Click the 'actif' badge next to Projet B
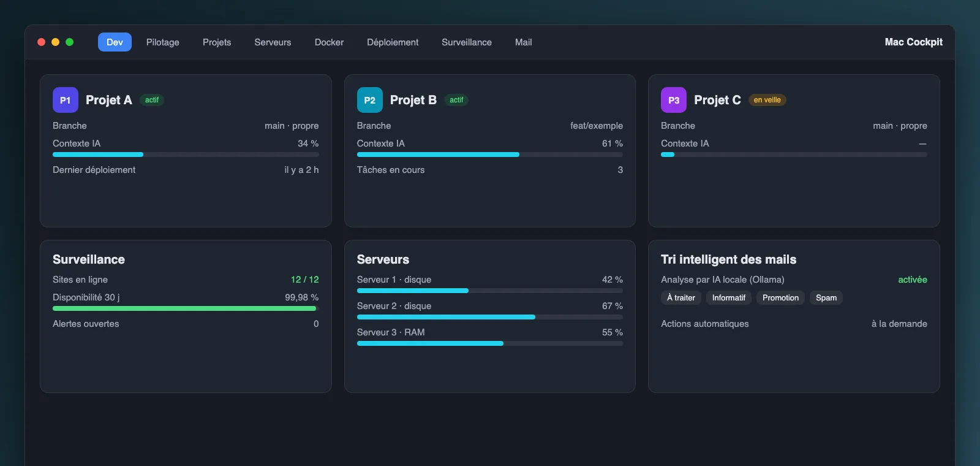 (456, 100)
